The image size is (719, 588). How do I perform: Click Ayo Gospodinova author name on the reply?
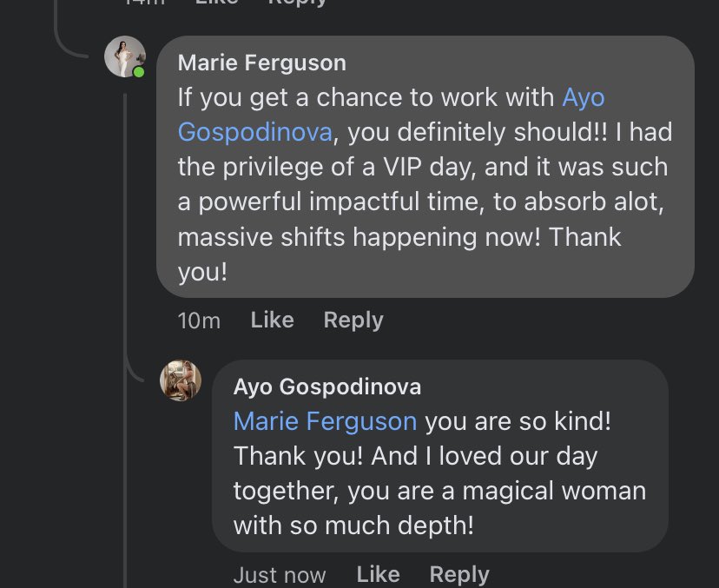[x=327, y=386]
